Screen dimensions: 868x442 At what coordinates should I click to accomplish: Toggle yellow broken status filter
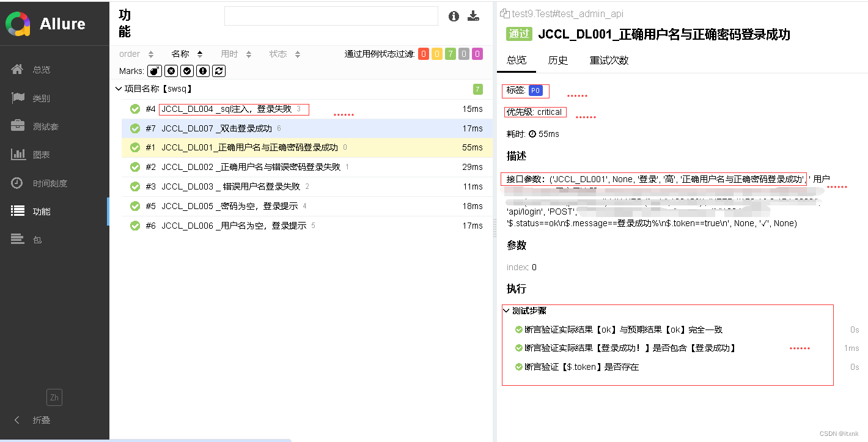tap(437, 54)
